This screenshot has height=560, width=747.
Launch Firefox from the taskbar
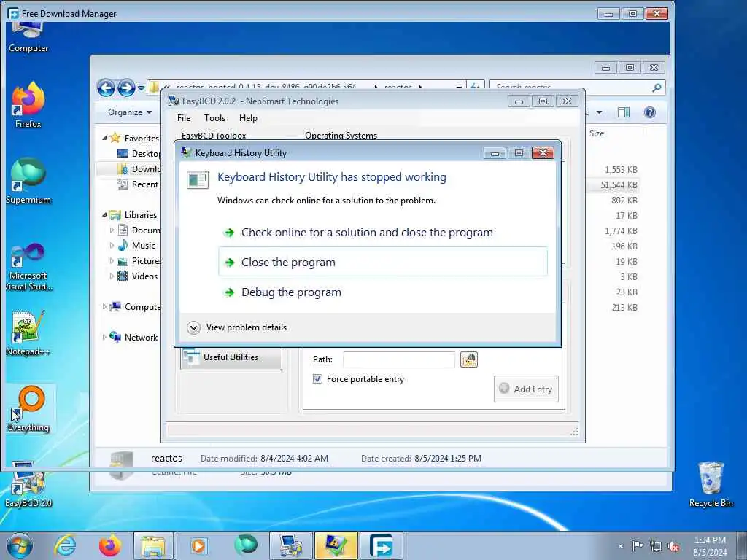pos(109,545)
